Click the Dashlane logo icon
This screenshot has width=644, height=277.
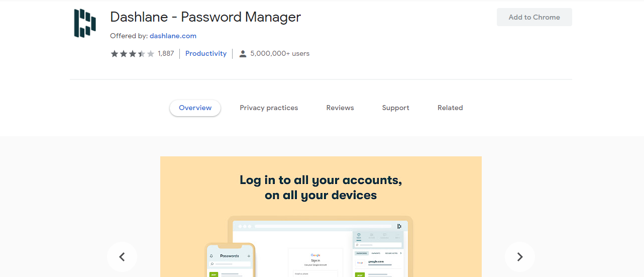pos(84,23)
